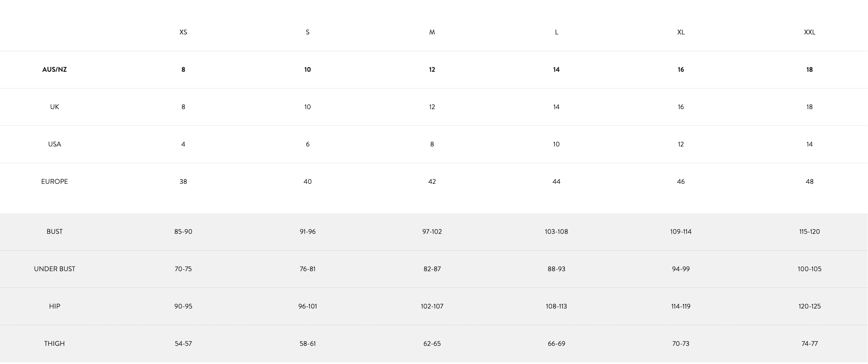Select the UK row label
This screenshot has height=364, width=868.
coord(54,107)
